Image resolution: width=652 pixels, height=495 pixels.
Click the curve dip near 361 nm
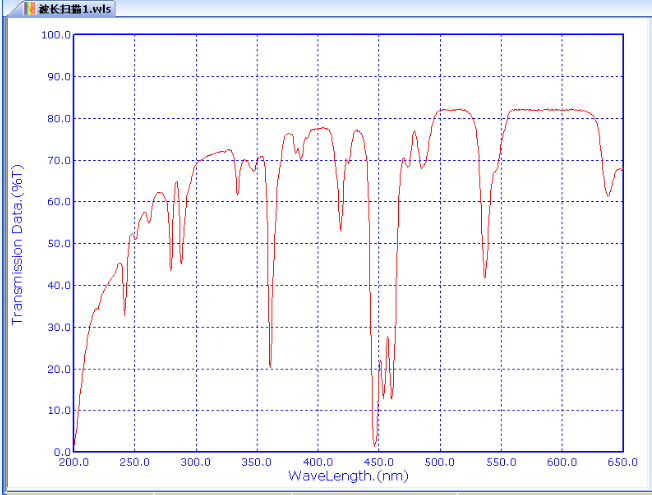[x=270, y=367]
